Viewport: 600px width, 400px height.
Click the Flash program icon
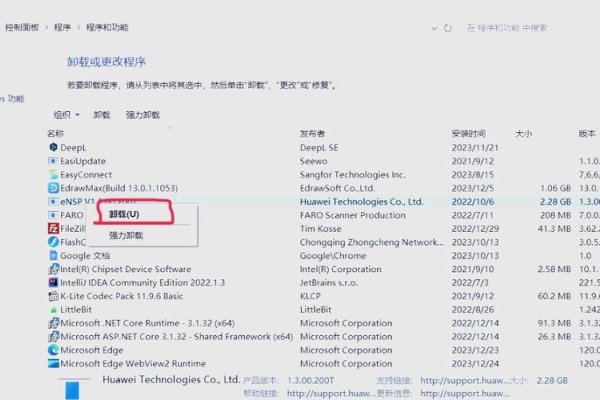coord(53,242)
